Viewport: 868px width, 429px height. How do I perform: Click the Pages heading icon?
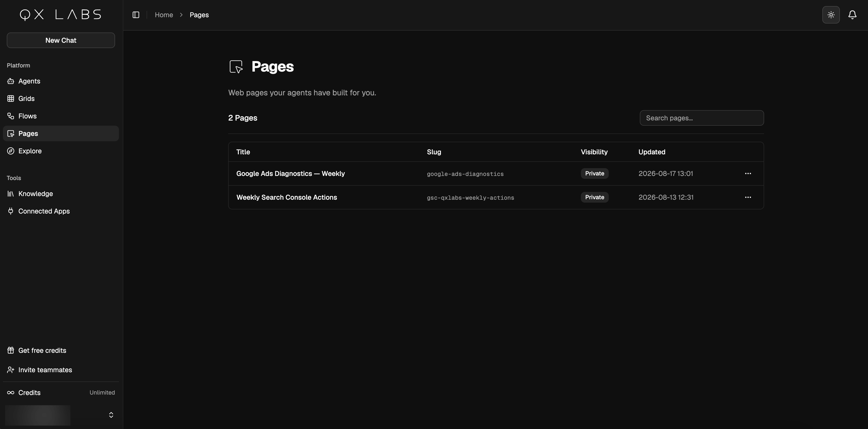click(236, 67)
